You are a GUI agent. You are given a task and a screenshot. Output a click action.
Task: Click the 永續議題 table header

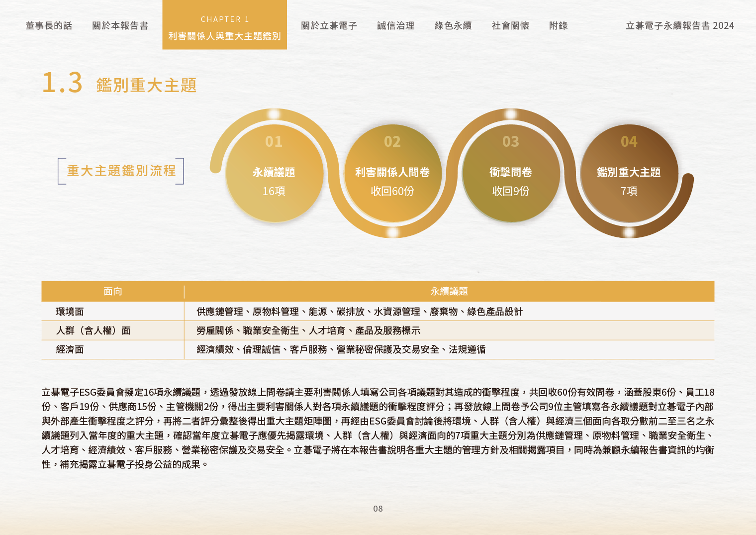[x=449, y=291]
